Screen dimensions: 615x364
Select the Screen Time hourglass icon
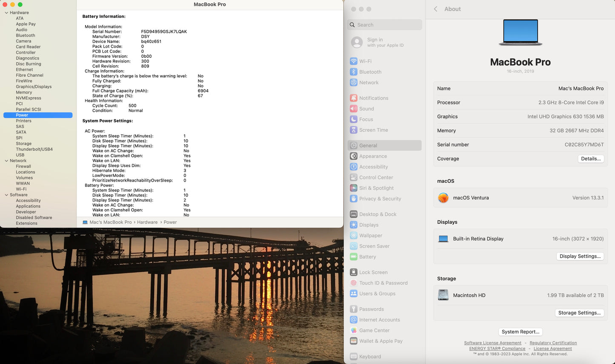pyautogui.click(x=353, y=130)
